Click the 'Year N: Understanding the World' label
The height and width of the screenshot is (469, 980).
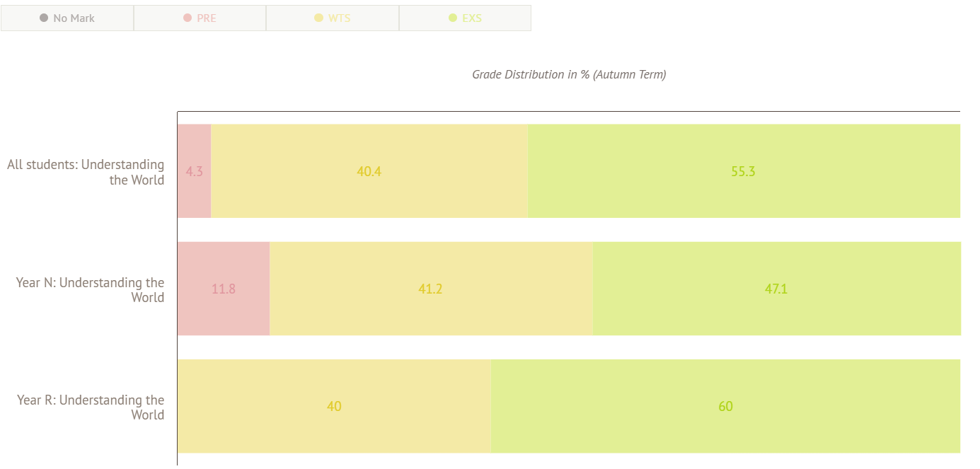pyautogui.click(x=90, y=290)
